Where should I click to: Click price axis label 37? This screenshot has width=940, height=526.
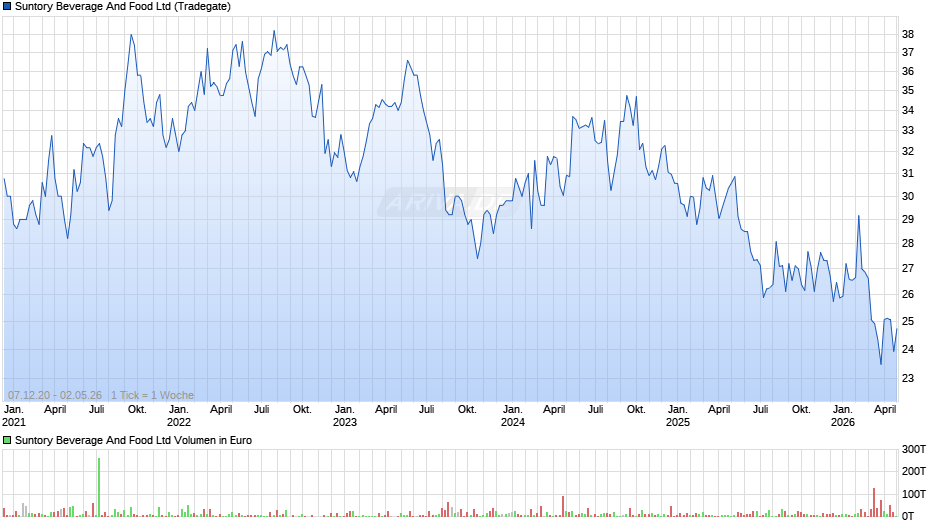point(908,53)
